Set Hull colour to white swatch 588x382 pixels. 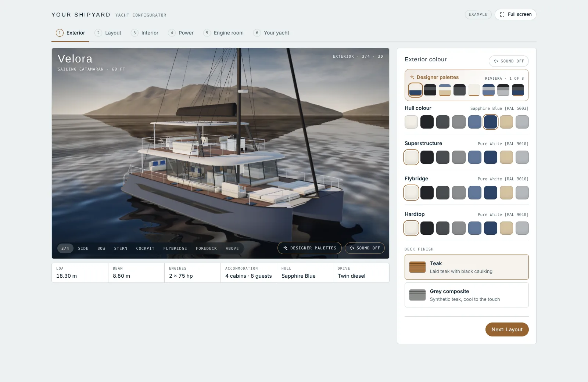411,122
